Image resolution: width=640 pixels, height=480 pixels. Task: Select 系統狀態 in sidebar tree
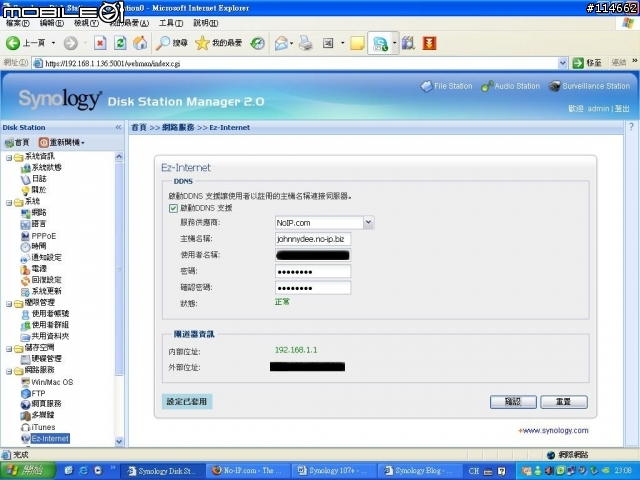[x=47, y=167]
